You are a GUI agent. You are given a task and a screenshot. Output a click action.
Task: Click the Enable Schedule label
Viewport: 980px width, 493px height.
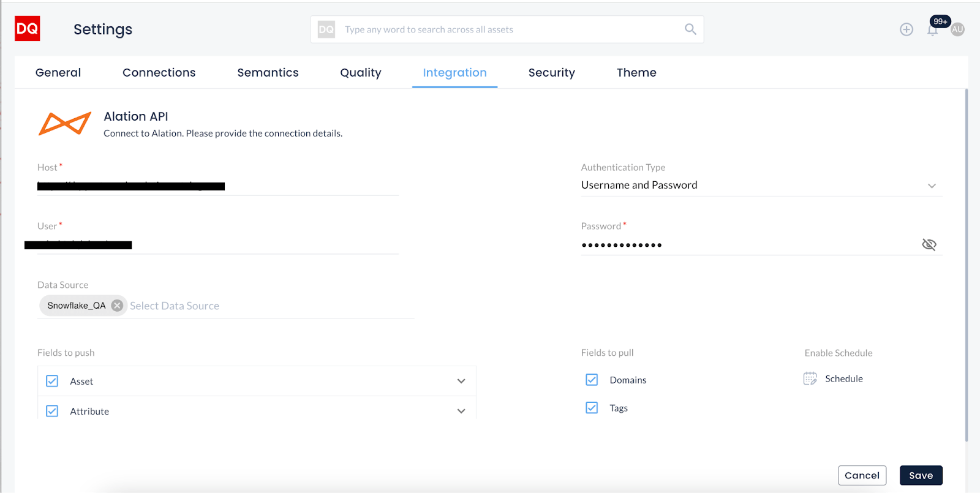coord(839,353)
